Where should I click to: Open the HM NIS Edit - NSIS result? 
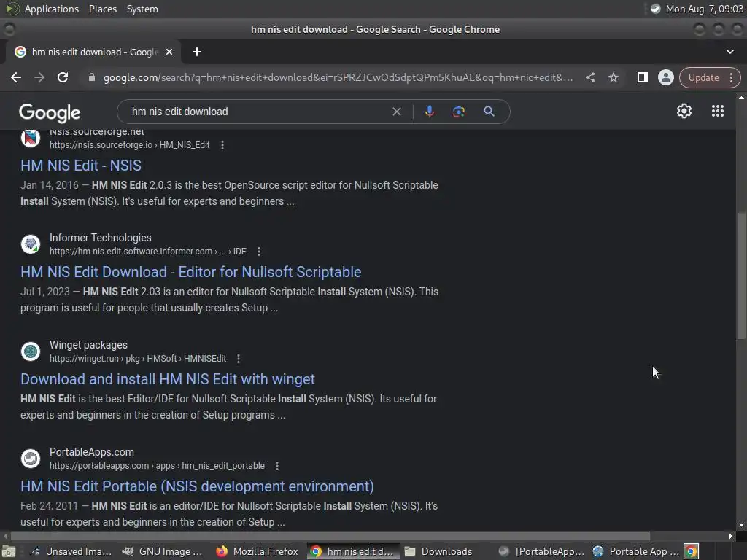coord(81,166)
